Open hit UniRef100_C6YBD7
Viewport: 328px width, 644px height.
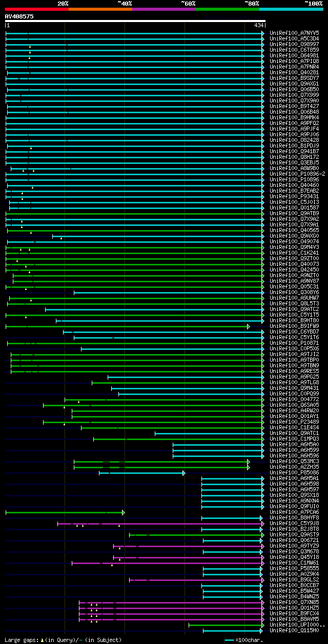294,331
